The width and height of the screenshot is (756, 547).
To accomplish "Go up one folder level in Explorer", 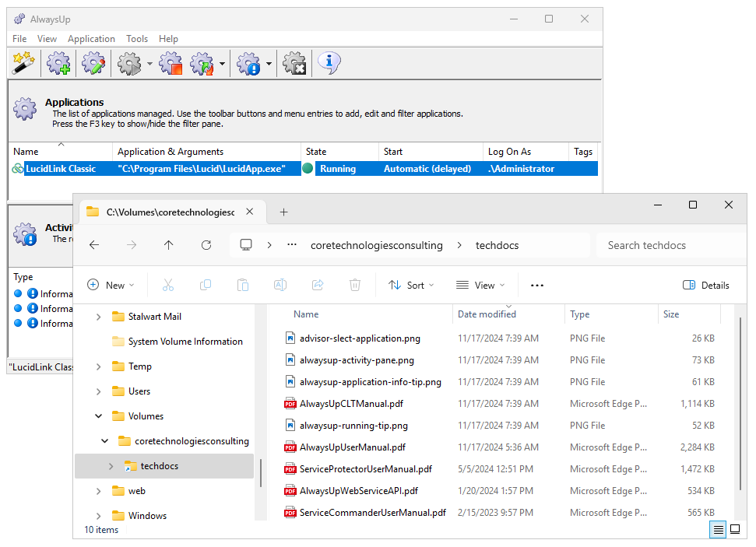I will (168, 245).
